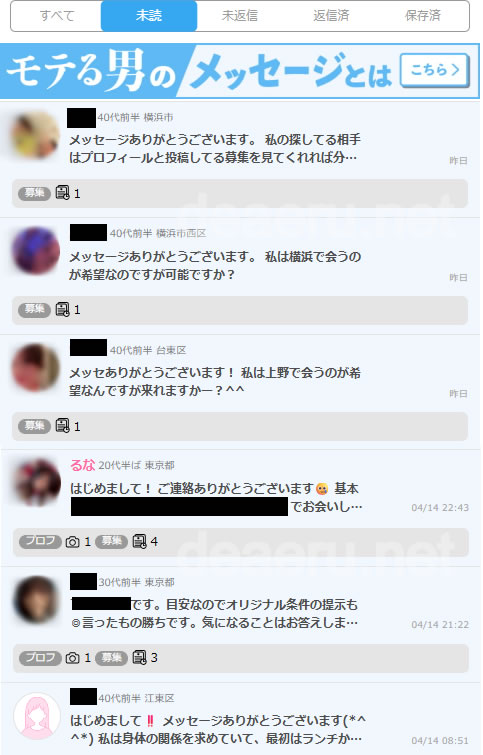Click the pink default avatar for the 江東区 sender
The image size is (483, 755).
tap(37, 716)
